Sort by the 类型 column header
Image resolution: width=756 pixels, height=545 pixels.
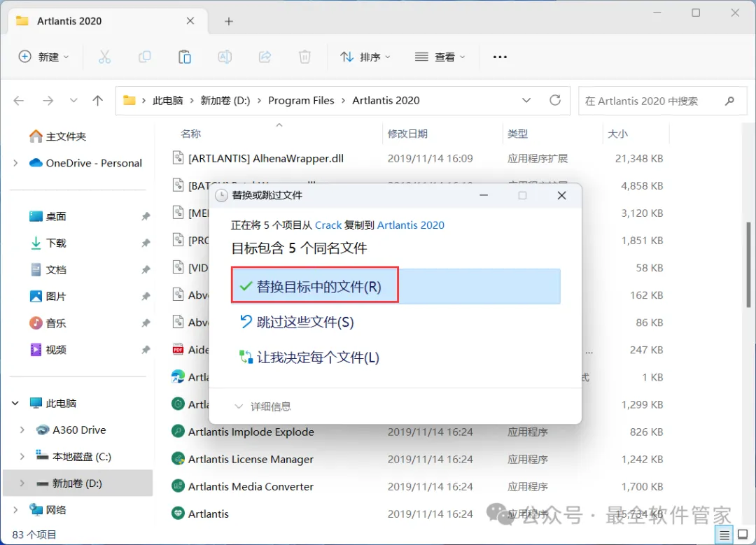(x=518, y=134)
